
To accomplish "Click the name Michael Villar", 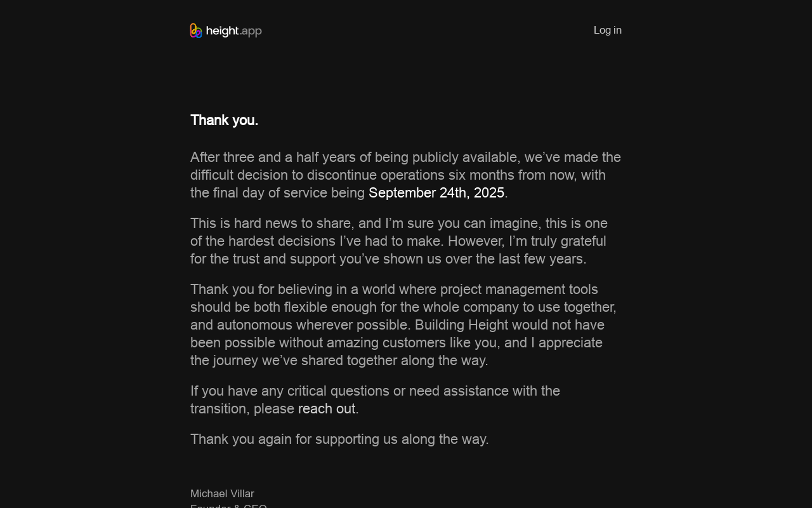I will [222, 494].
